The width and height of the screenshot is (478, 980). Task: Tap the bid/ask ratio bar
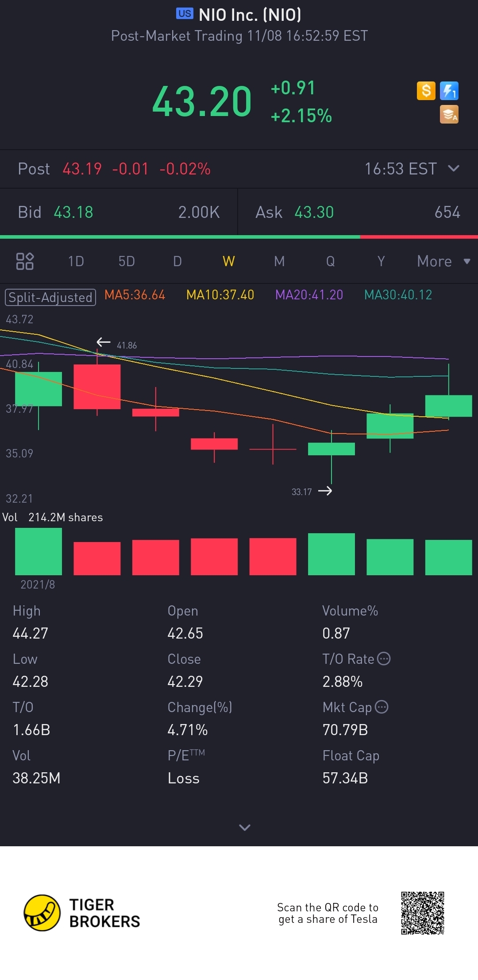pyautogui.click(x=239, y=237)
